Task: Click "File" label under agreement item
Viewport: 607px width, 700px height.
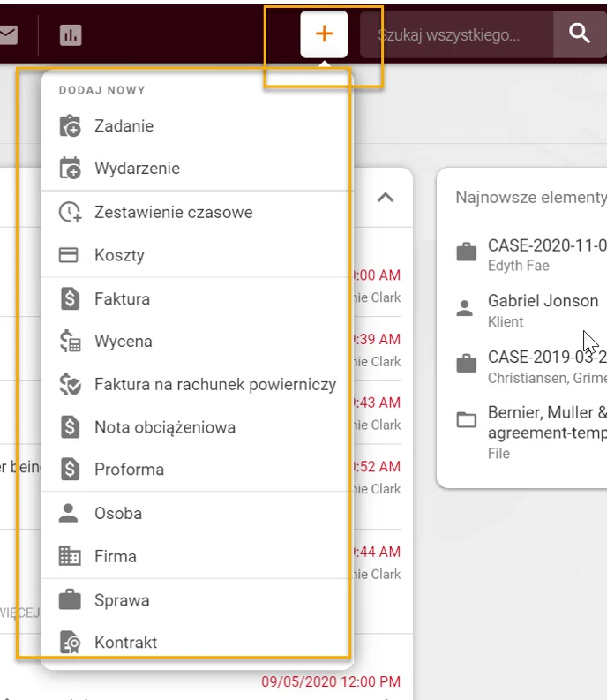Action: (498, 454)
